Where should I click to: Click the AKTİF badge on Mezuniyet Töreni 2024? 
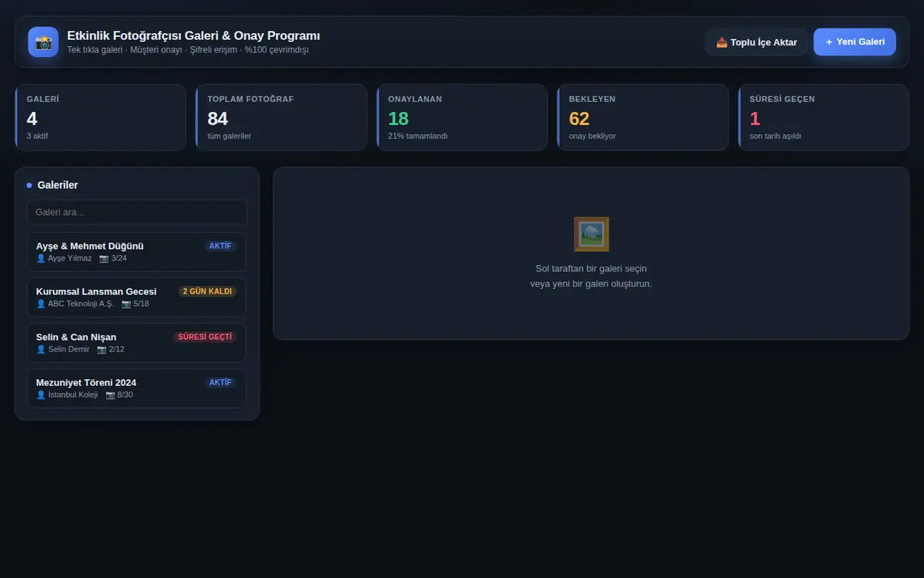click(220, 382)
